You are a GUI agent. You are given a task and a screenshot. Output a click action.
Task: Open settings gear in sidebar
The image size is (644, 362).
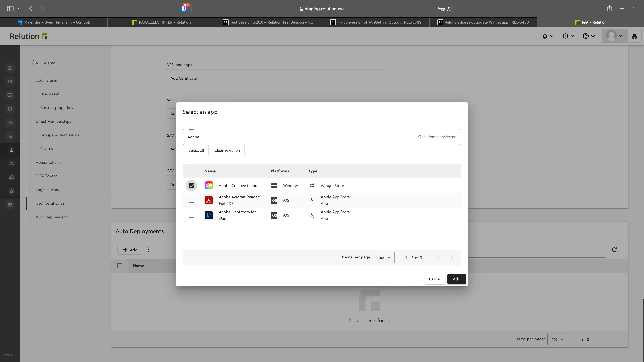pyautogui.click(x=10, y=205)
